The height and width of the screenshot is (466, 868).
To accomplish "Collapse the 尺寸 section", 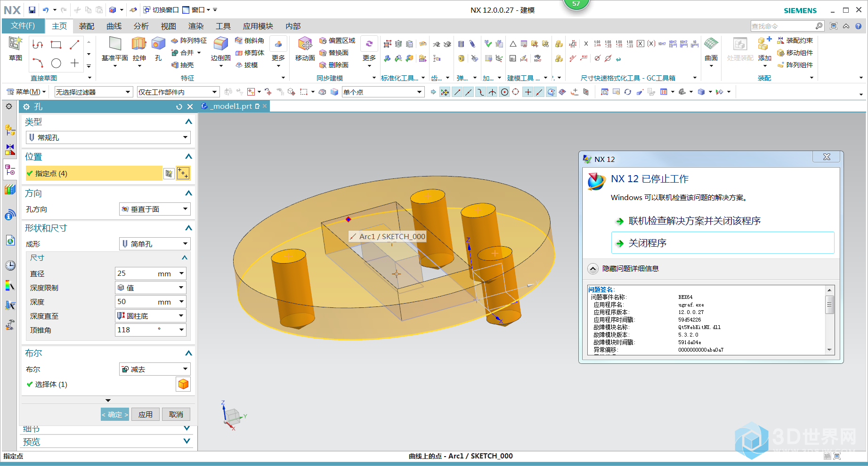I will click(x=185, y=258).
